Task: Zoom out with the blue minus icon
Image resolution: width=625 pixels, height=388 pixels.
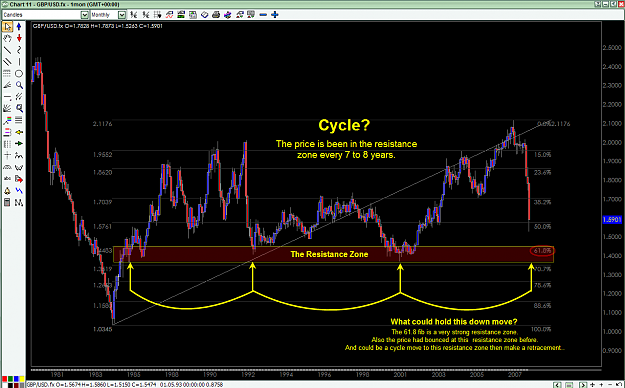Action: coord(263,15)
